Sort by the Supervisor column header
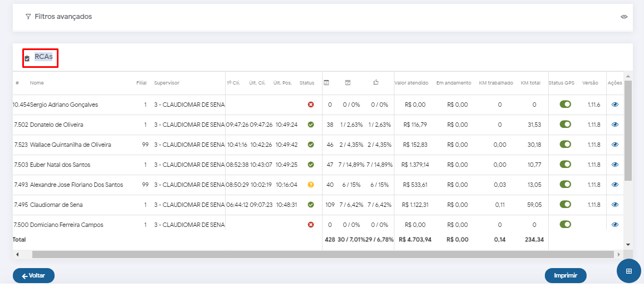The width and height of the screenshot is (644, 287). click(167, 83)
